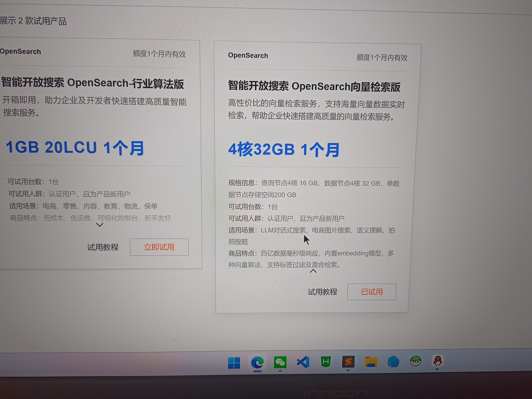
Task: Click 额度1个月内有效 on 向量检索版 card
Action: [382, 58]
